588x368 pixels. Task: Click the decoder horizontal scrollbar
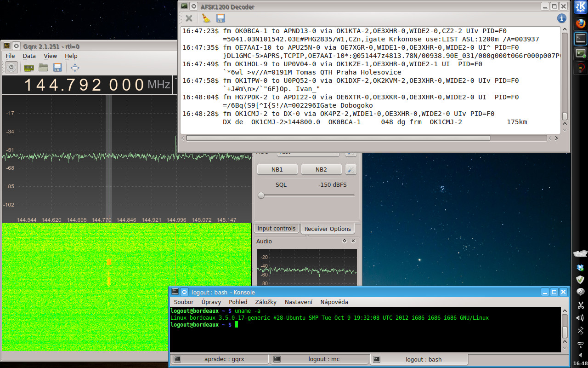pos(338,138)
